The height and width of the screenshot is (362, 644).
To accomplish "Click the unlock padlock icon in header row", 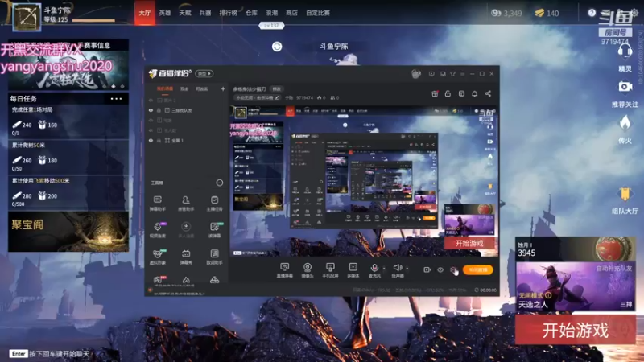I will click(448, 93).
